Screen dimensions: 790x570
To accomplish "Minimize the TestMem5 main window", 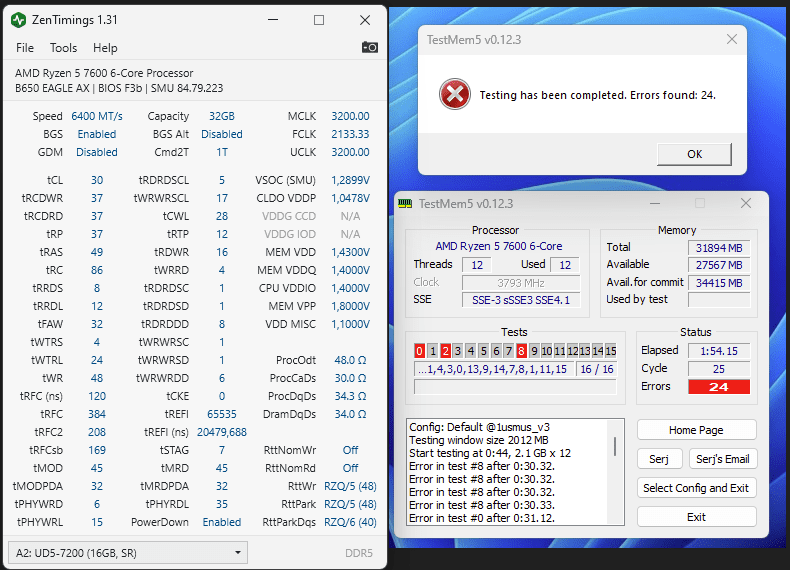I will tap(655, 204).
